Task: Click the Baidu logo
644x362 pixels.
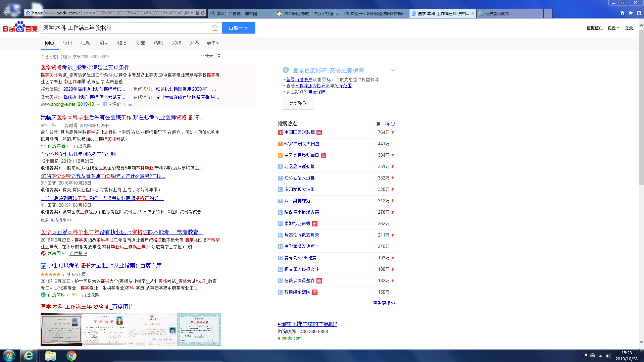Action: 20,28
